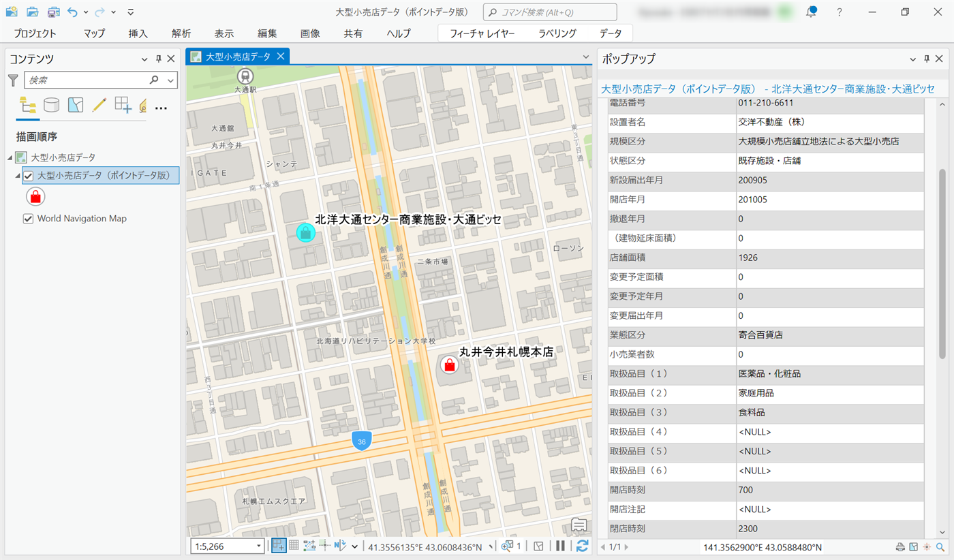Click the notifications bell icon
Screen dimensions: 954x560
pos(811,12)
